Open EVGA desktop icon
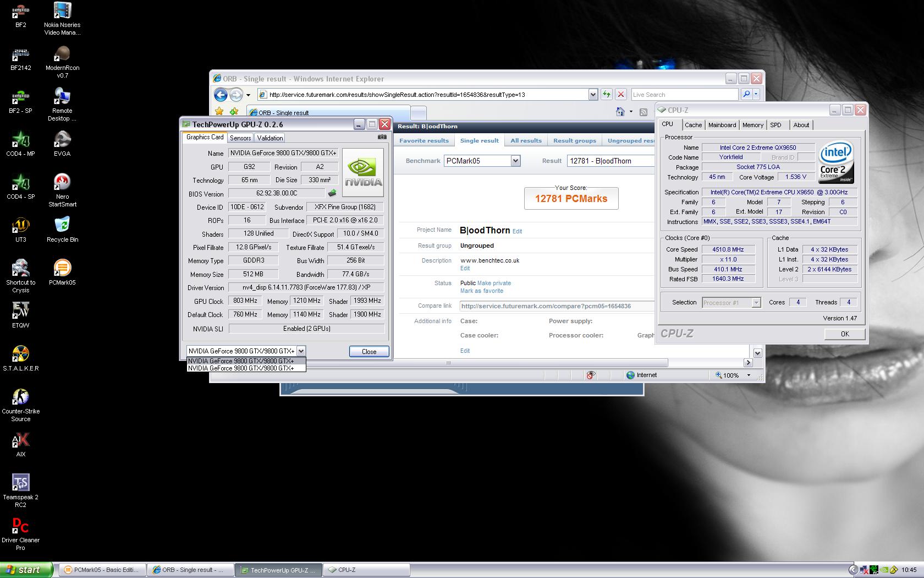 coord(62,144)
